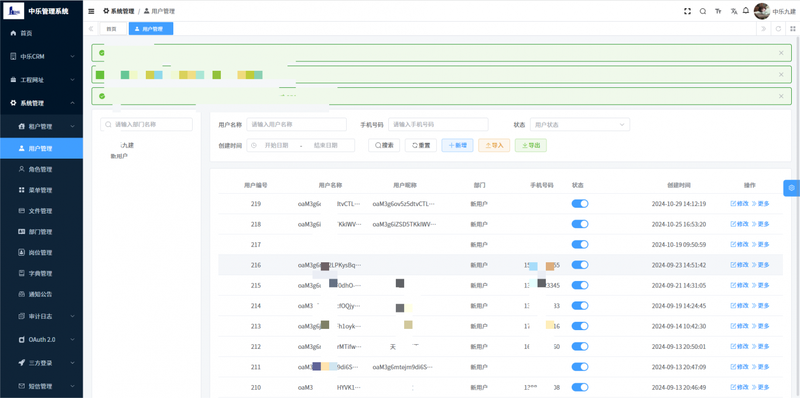The height and width of the screenshot is (398, 800).
Task: Expand the 审计日志 submenu
Action: coord(41,316)
